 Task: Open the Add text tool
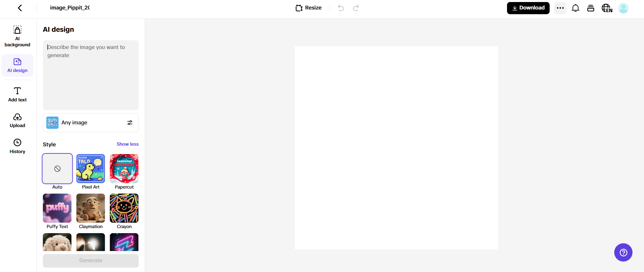click(x=17, y=95)
